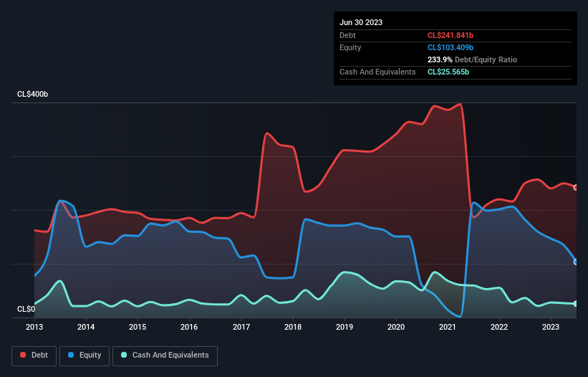This screenshot has width=588, height=377.
Task: Click the 2021 x-axis label
Action: click(448, 327)
